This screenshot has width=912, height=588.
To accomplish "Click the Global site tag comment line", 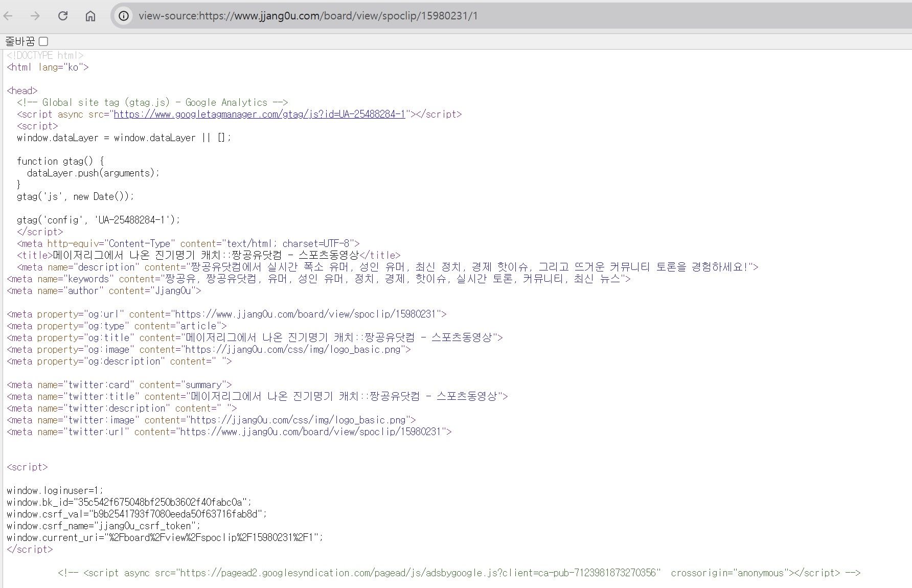I will [152, 102].
